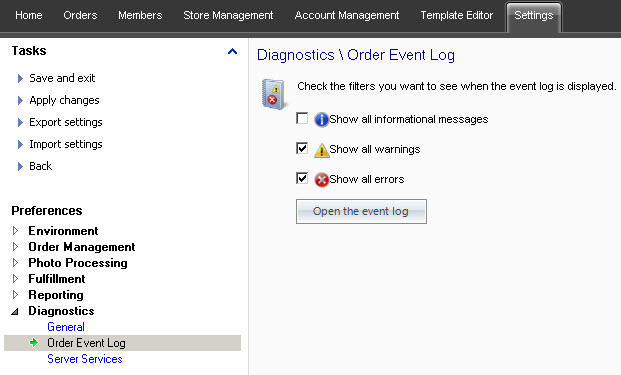Screen dimensions: 621x375
Task: Click the red error cross icon
Action: click(x=322, y=180)
